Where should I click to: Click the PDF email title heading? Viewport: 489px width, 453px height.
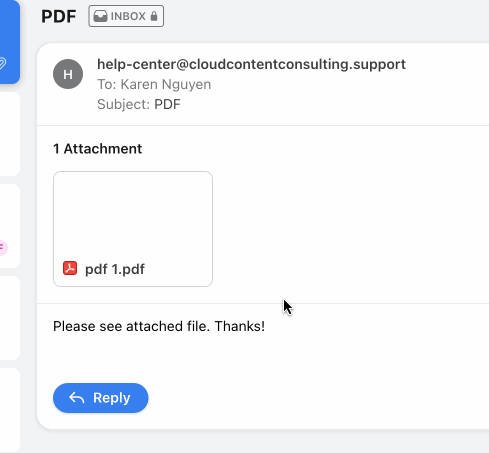point(59,16)
